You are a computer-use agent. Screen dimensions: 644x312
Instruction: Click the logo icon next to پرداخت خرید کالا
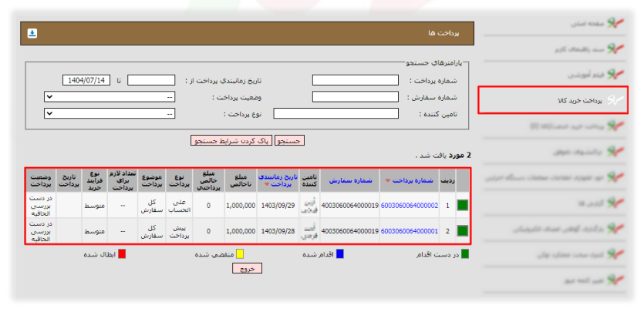[615, 99]
